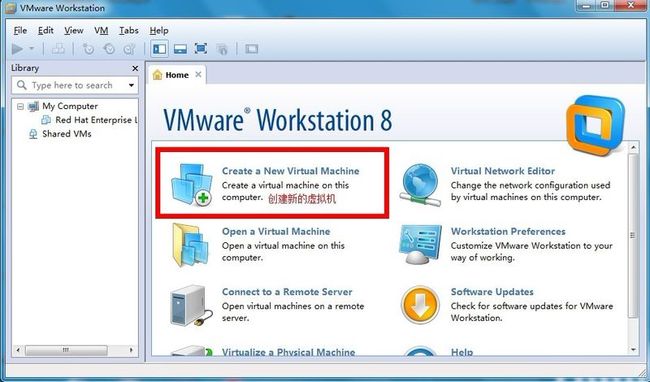This screenshot has width=650, height=382.
Task: Click the Open a Virtual Machine folder icon
Action: 190,245
